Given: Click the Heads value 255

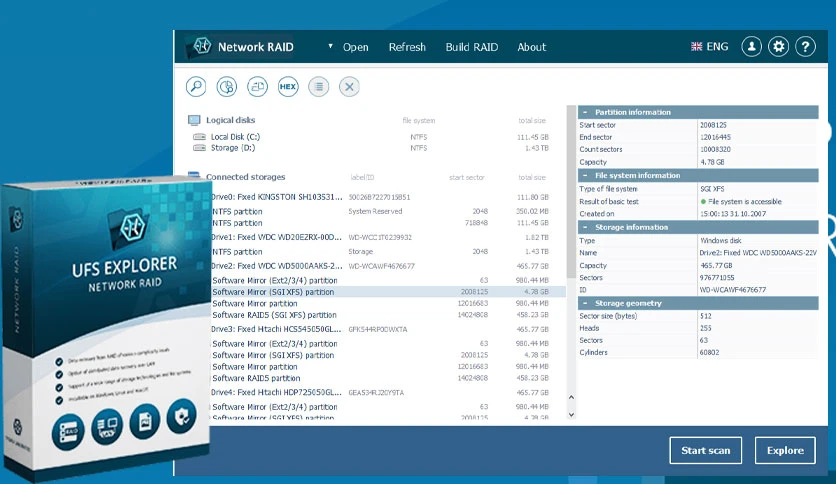Looking at the screenshot, I should pos(705,328).
